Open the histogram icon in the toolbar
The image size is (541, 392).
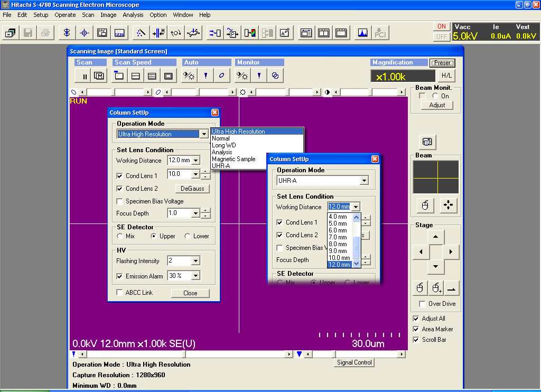362,33
